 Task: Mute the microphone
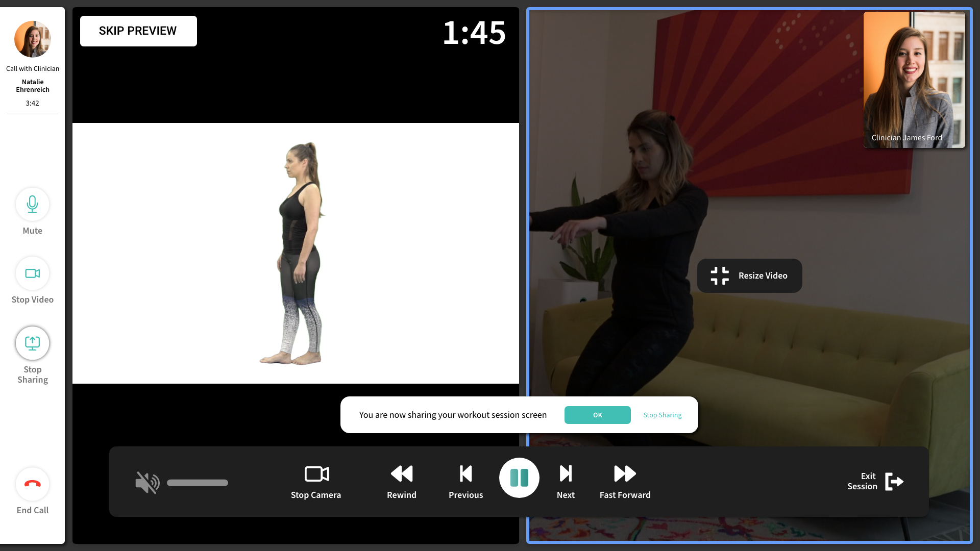(32, 204)
